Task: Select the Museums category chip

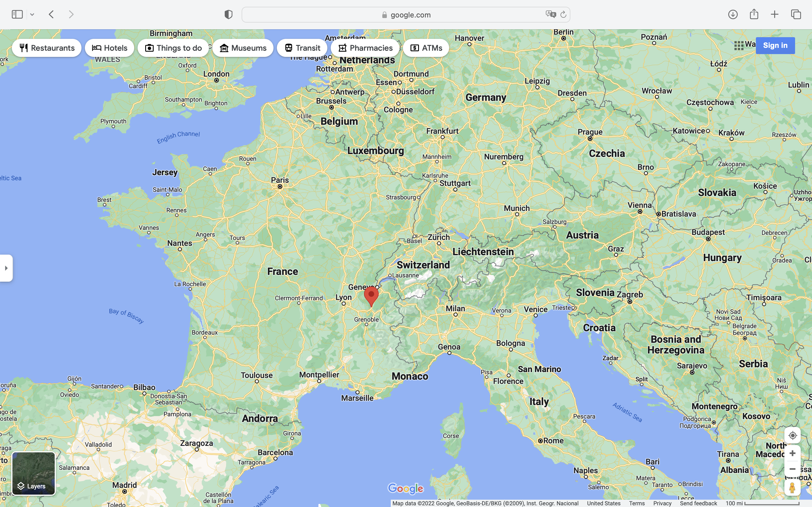Action: 243,48
